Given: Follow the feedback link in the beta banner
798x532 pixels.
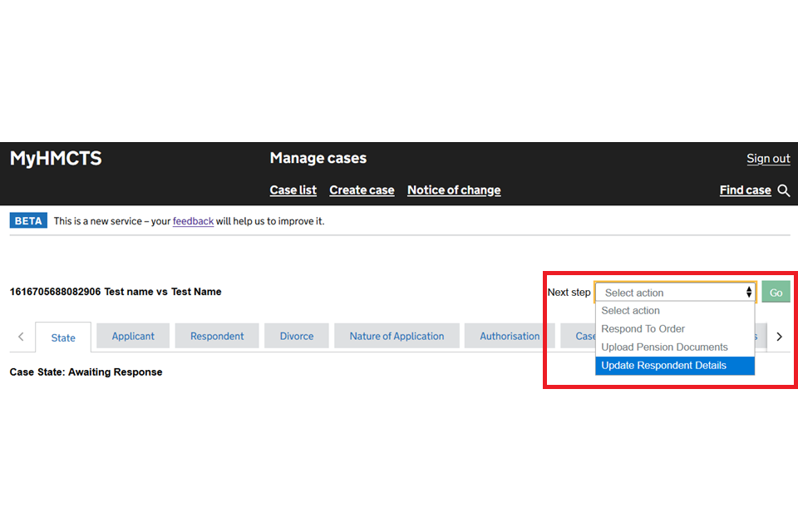Looking at the screenshot, I should coord(193,221).
